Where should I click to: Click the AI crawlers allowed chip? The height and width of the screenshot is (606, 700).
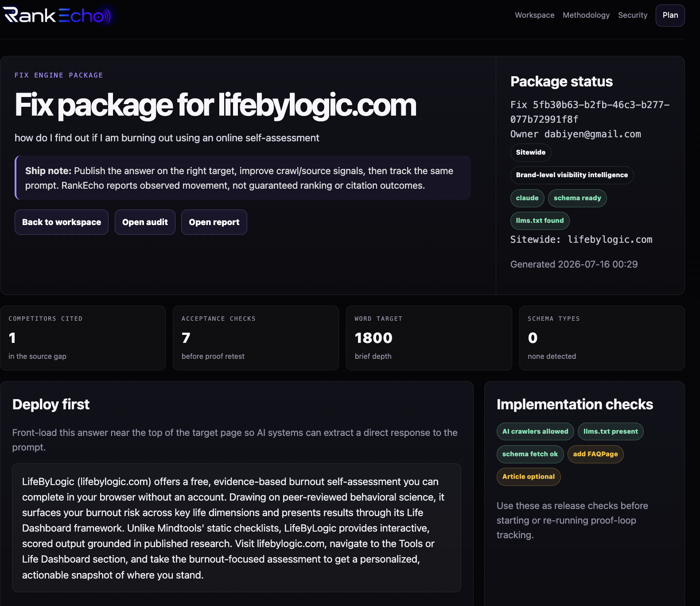[535, 431]
